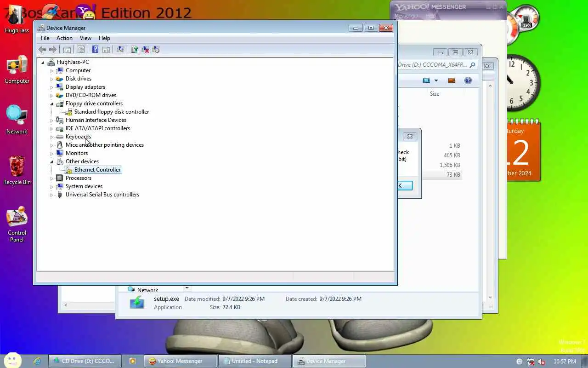Viewport: 588px width, 368px height.
Task: Click the Explorer preview pane icon
Action: [x=452, y=80]
